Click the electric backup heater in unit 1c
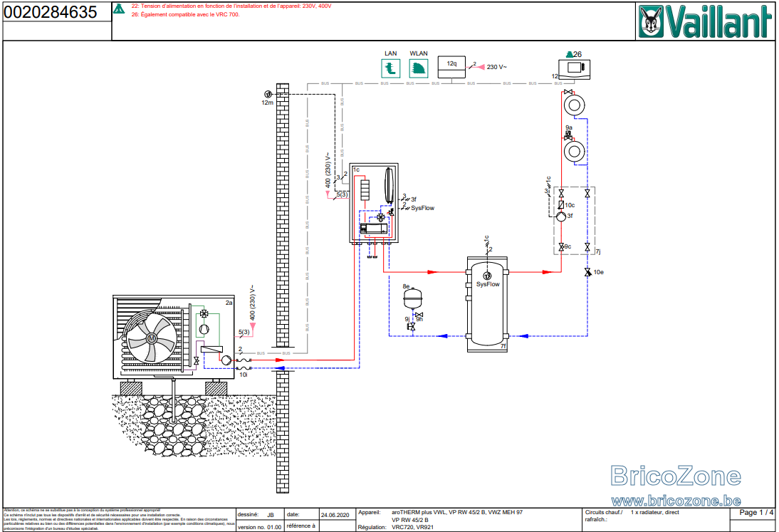Viewport: 779px width, 532px height. pyautogui.click(x=365, y=189)
